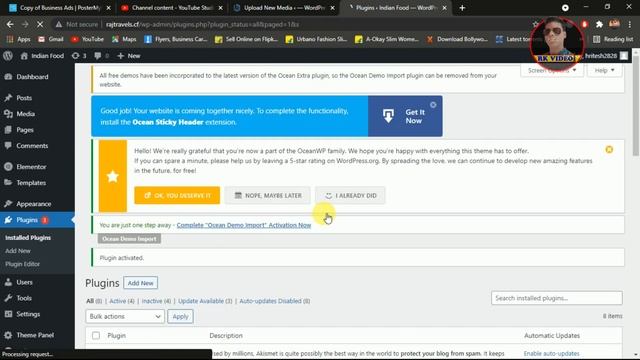Open Plugin Editor submenu

[22, 264]
